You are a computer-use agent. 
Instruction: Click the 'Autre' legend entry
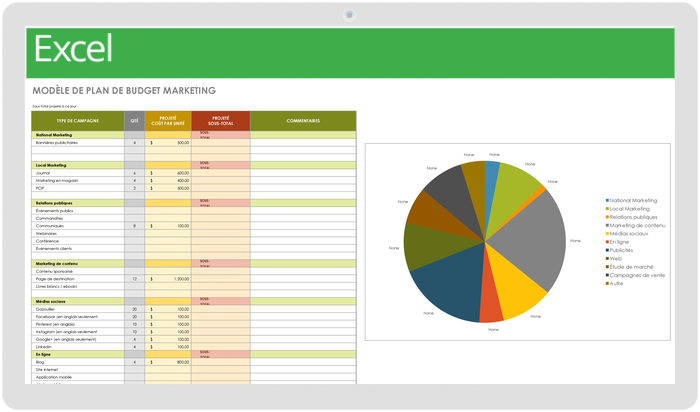(614, 284)
